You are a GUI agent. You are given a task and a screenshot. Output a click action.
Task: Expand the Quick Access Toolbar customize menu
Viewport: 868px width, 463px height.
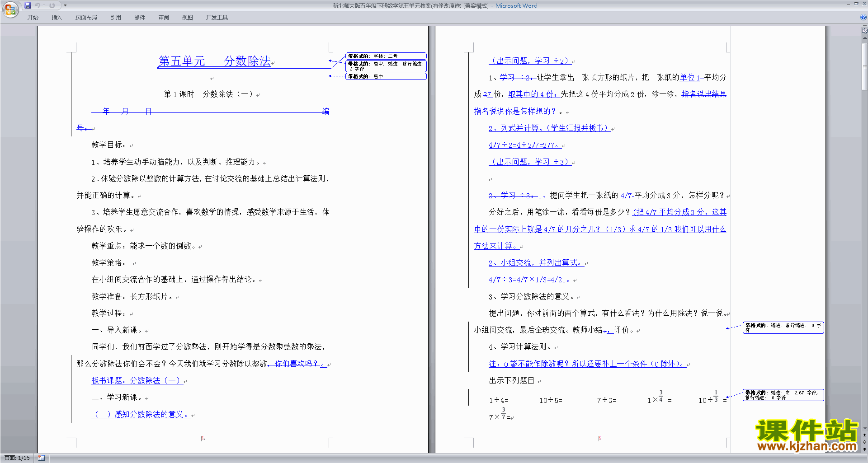click(x=65, y=5)
